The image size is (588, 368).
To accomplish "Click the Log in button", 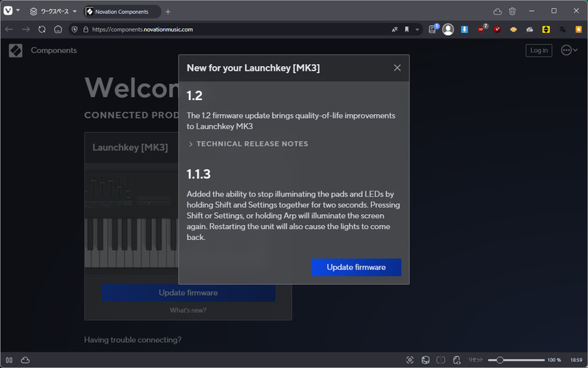I will click(539, 50).
